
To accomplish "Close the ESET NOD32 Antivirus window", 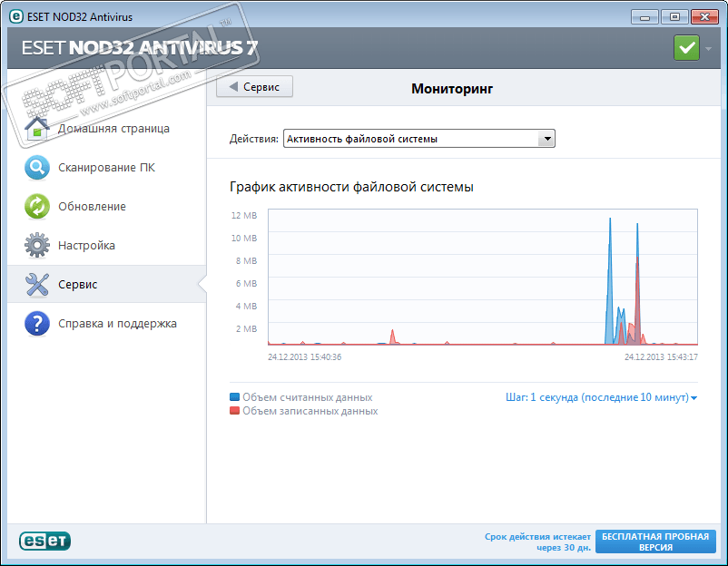I will tap(704, 17).
